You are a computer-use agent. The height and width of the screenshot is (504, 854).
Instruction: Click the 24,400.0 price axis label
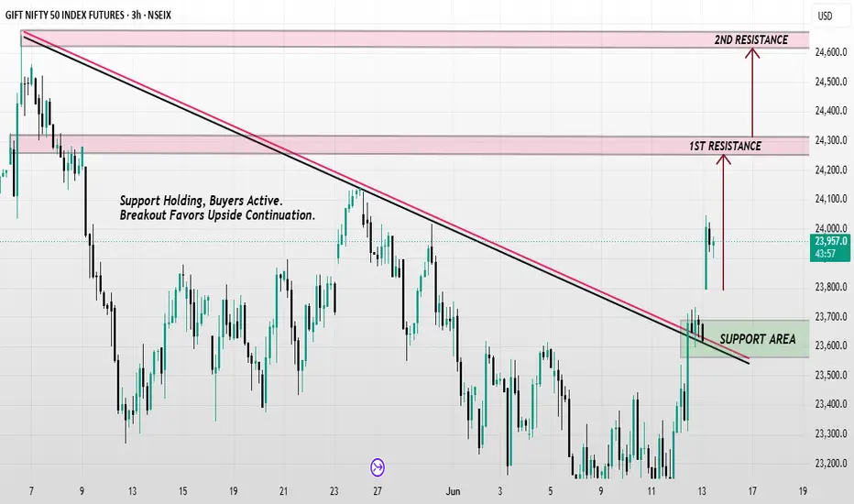831,111
